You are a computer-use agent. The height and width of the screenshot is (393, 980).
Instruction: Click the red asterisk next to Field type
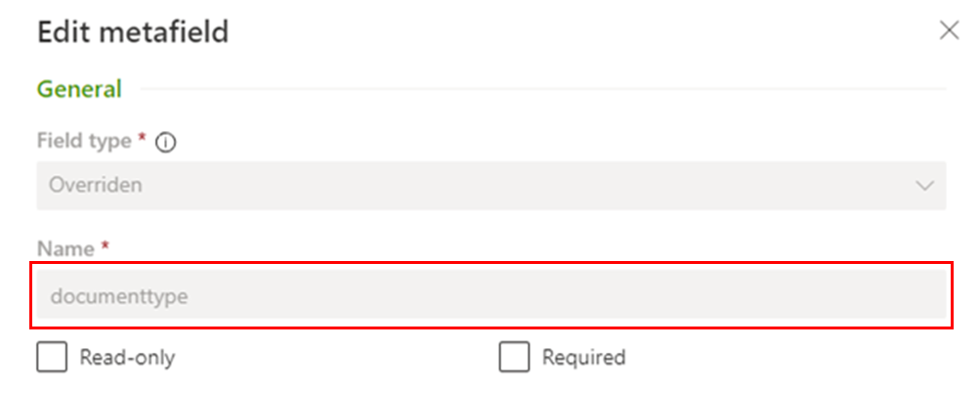[142, 140]
